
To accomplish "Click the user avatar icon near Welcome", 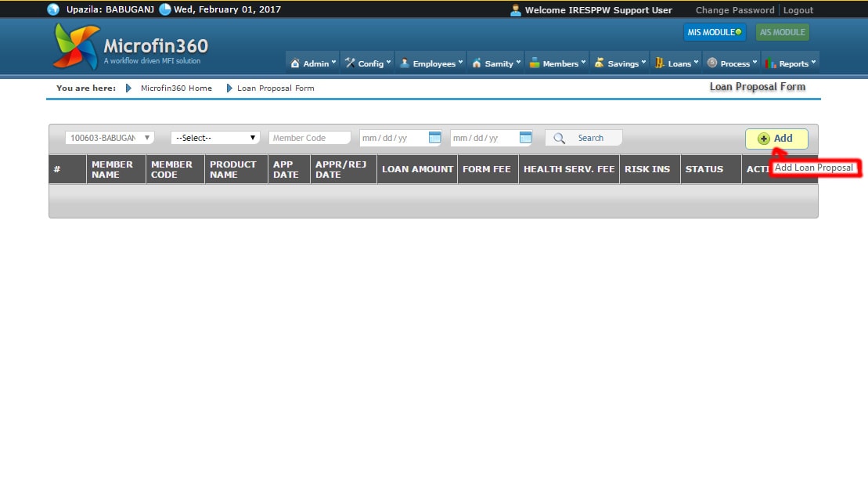I will pyautogui.click(x=516, y=10).
